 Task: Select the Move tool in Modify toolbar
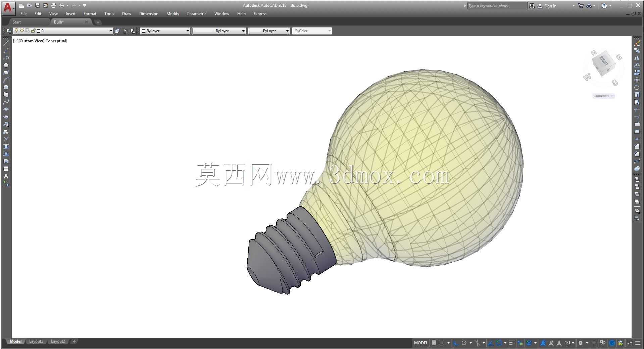[x=637, y=80]
